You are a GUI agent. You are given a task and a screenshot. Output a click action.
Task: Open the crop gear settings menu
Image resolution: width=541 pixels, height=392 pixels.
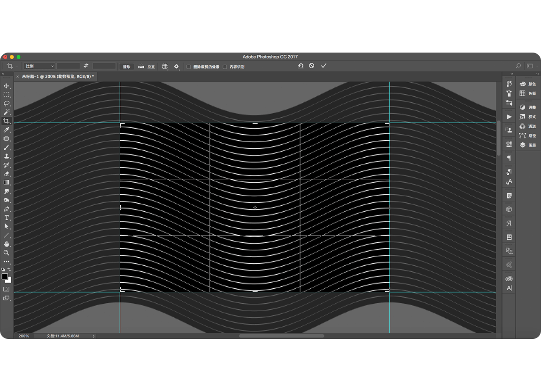(x=176, y=66)
